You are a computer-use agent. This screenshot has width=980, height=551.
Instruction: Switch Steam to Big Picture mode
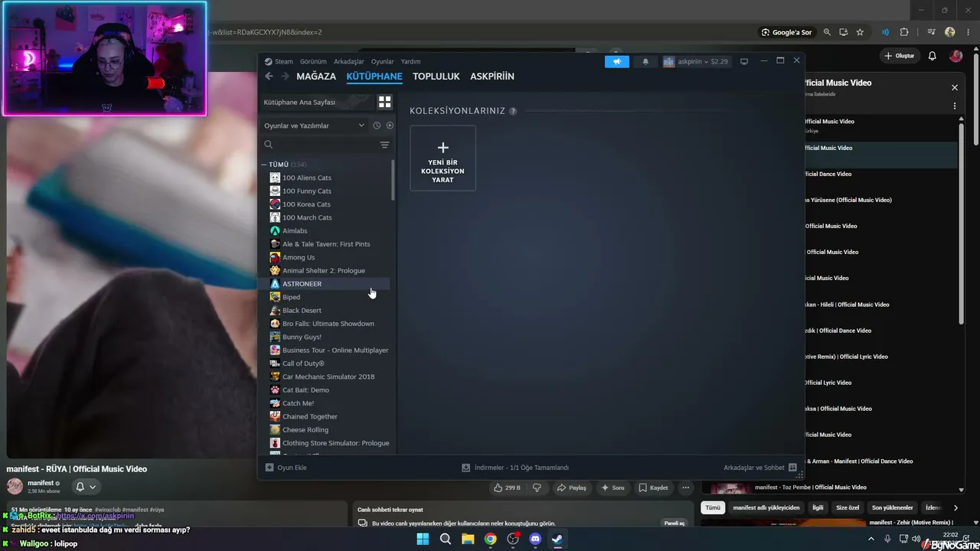point(743,61)
